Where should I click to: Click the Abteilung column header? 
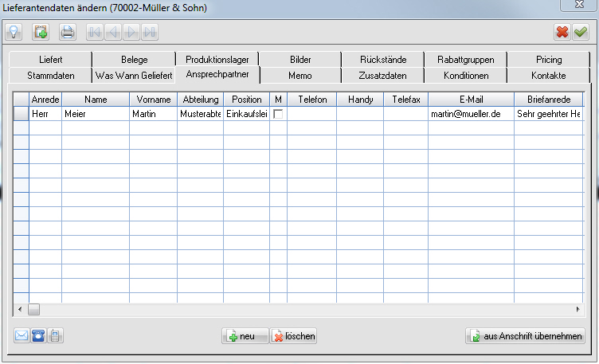tap(201, 100)
